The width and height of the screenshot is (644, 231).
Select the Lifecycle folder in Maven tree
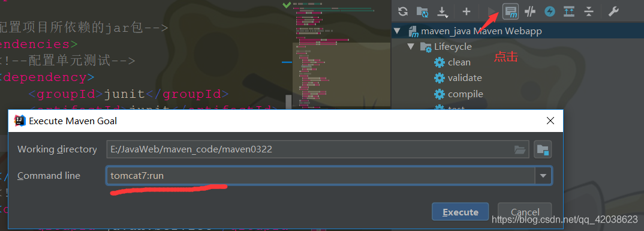pos(453,46)
